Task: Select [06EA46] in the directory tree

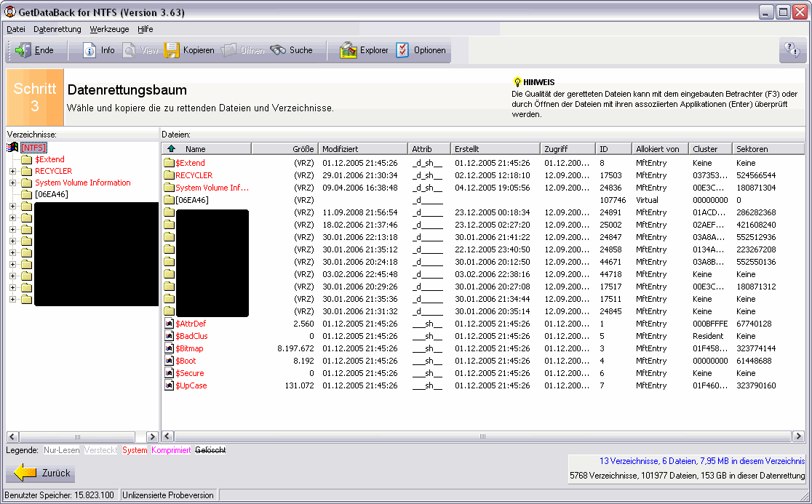Action: click(x=51, y=195)
